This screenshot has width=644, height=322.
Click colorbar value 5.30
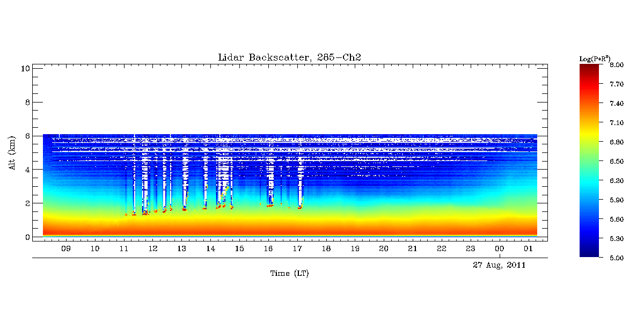(x=616, y=239)
